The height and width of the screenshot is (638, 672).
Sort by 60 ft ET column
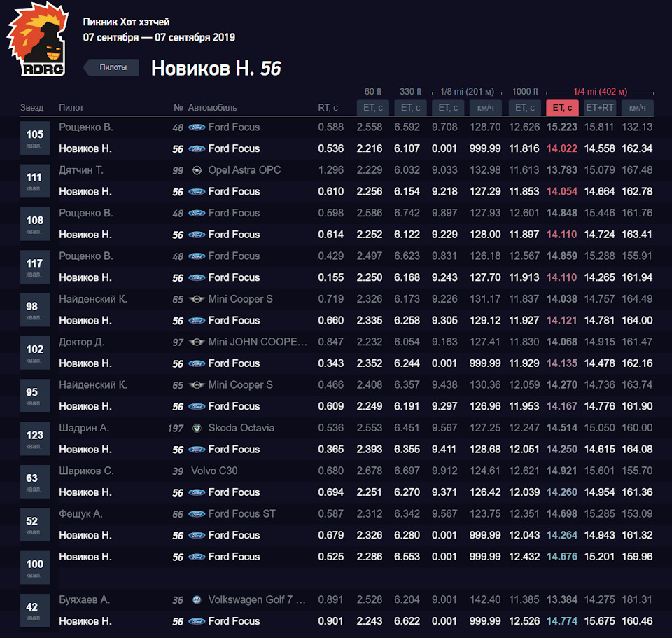(373, 108)
